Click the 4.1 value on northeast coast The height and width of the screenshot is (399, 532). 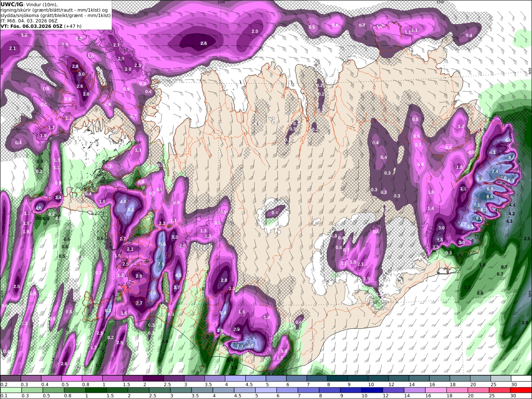coord(493,153)
